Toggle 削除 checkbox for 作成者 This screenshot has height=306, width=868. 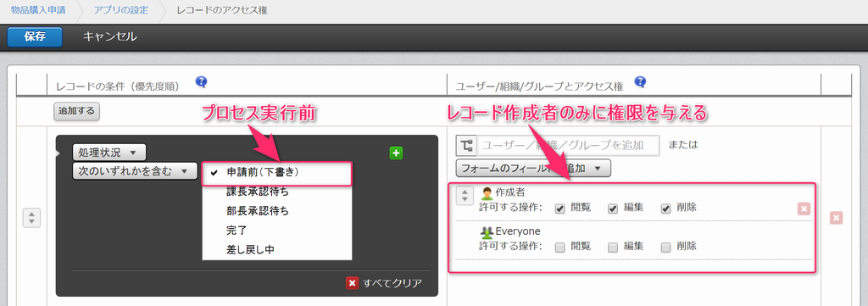pyautogui.click(x=666, y=209)
